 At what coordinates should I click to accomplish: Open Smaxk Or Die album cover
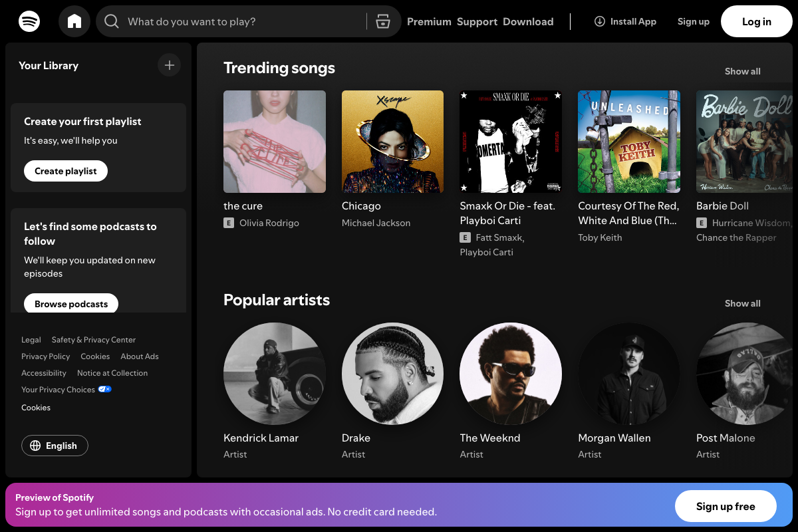[511, 142]
